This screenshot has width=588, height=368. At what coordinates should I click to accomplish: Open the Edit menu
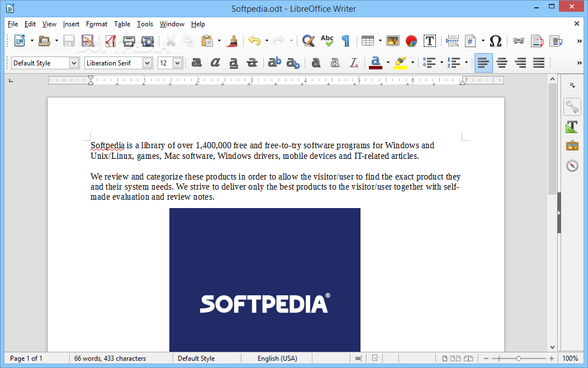(30, 24)
